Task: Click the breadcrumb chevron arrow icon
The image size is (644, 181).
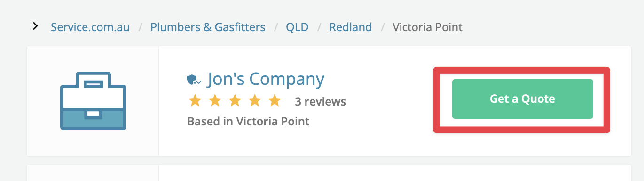Action: tap(35, 26)
